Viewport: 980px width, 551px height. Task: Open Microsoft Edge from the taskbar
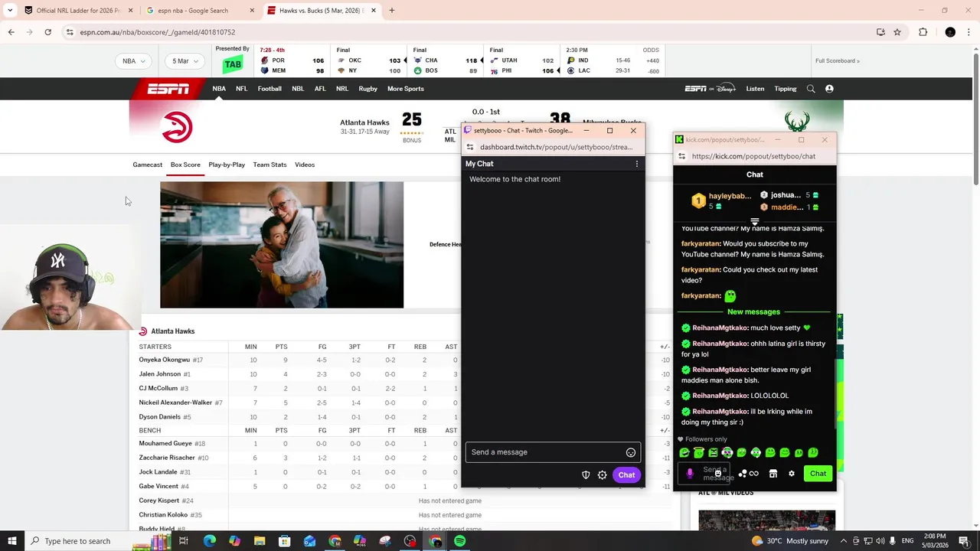tap(210, 541)
